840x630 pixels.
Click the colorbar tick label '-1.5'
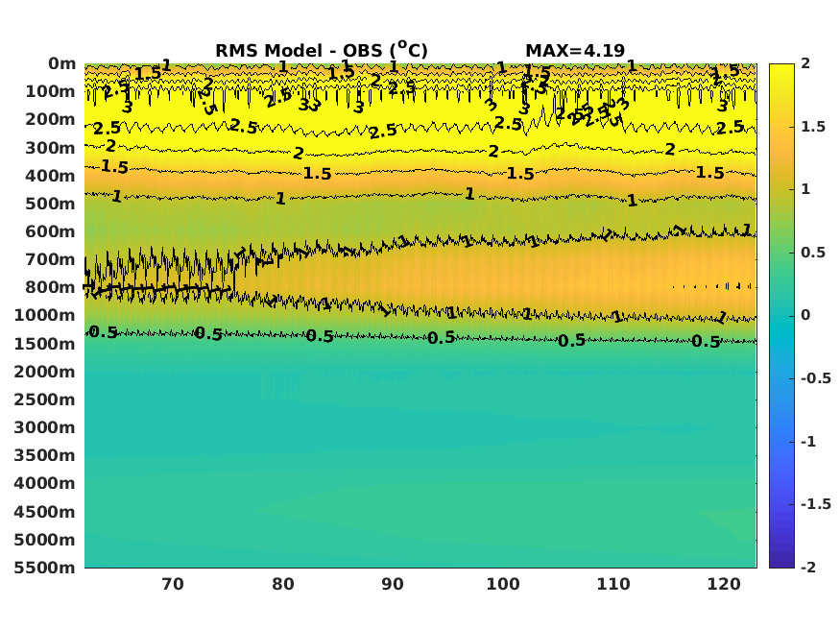coord(816,504)
